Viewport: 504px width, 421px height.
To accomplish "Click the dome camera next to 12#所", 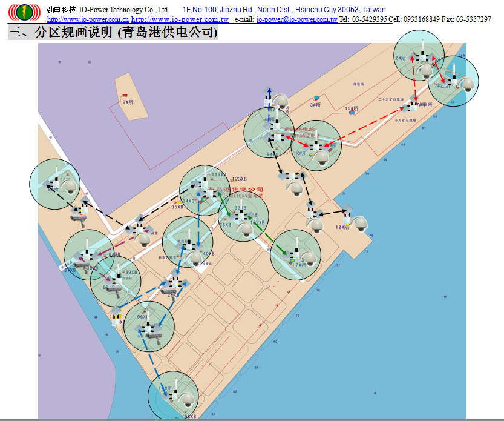I will 359,224.
